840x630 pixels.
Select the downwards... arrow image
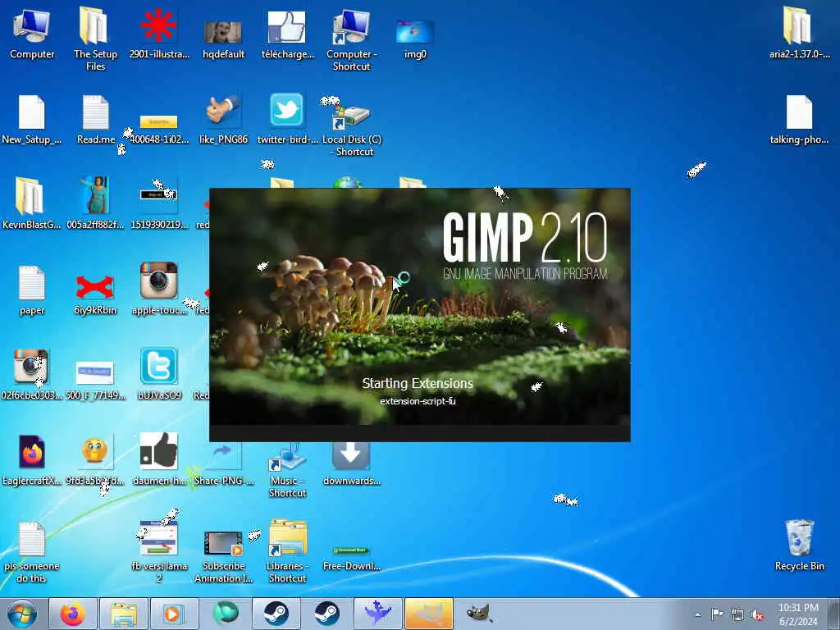(351, 464)
